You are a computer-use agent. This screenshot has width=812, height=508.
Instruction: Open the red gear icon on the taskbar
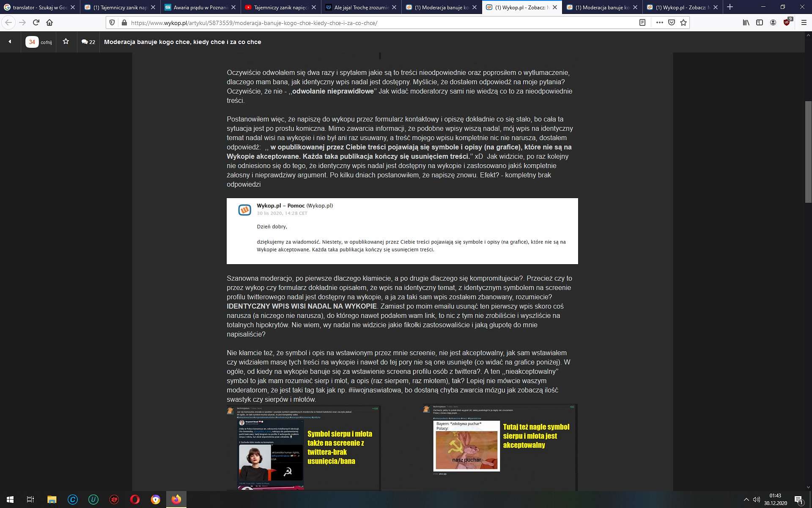(114, 500)
